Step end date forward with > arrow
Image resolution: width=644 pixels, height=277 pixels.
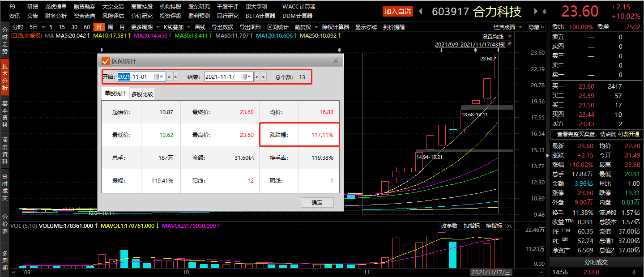(264, 77)
